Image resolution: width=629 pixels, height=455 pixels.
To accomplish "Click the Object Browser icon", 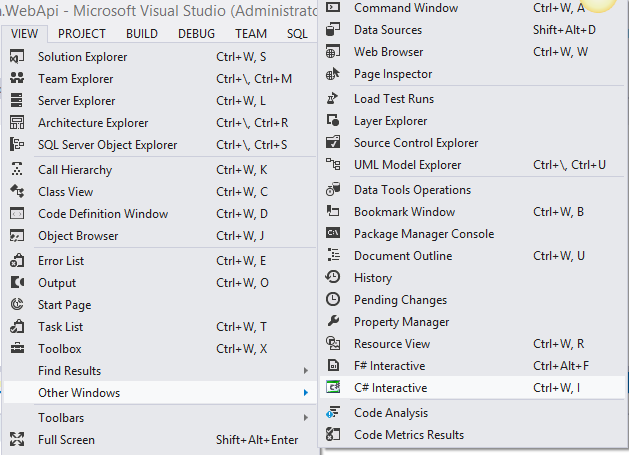I will click(17, 236).
